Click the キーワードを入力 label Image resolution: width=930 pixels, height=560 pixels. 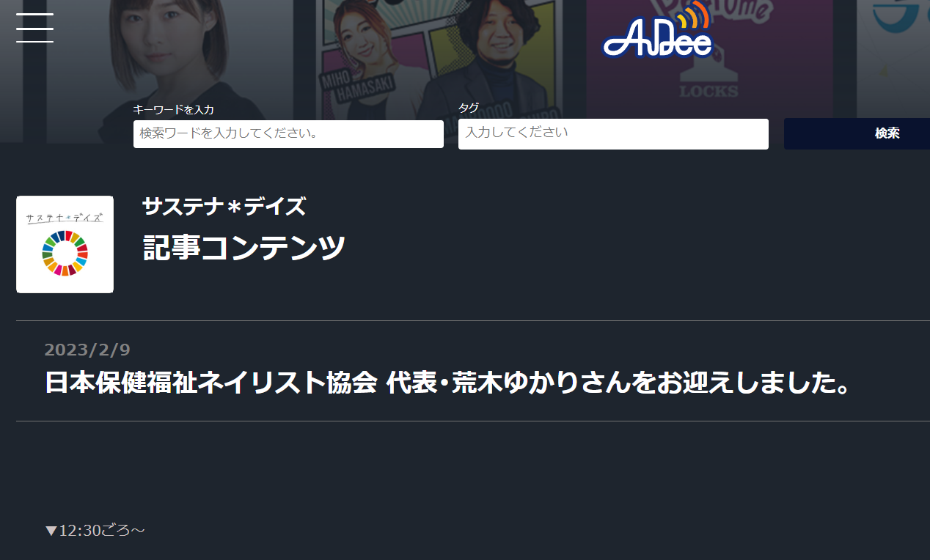(x=173, y=109)
